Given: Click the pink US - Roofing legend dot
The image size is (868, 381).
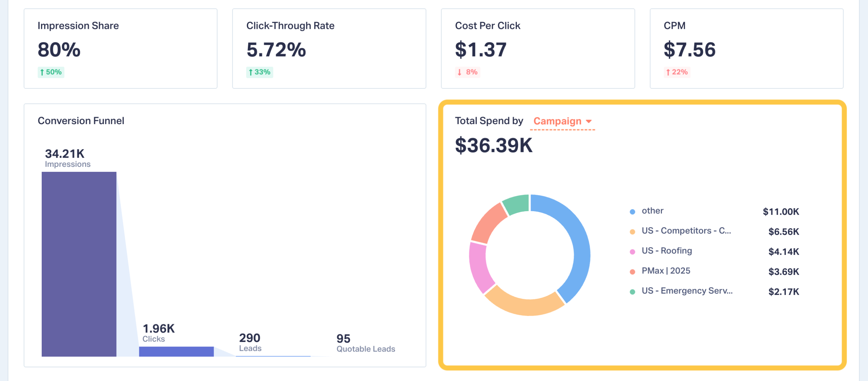Looking at the screenshot, I should pos(632,252).
